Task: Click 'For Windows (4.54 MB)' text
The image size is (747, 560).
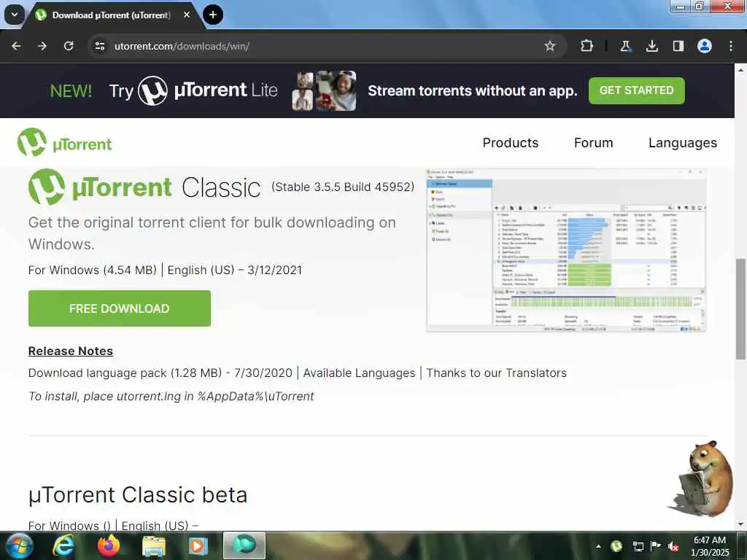Action: point(93,270)
